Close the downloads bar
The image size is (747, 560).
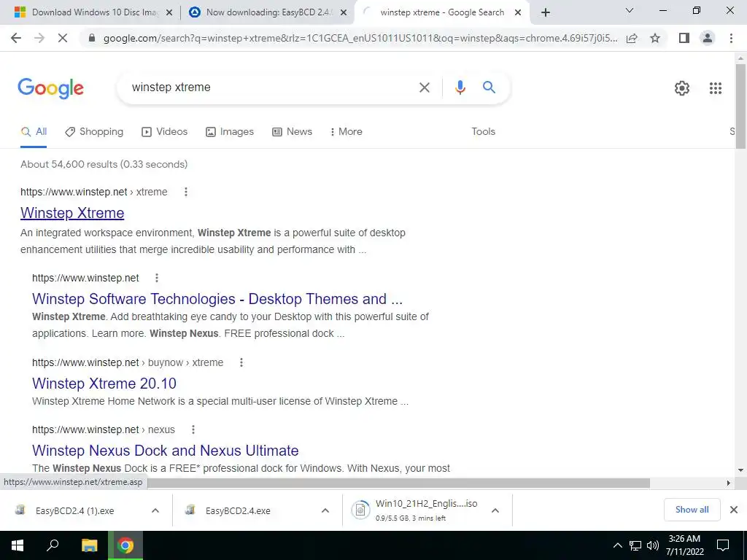point(734,510)
